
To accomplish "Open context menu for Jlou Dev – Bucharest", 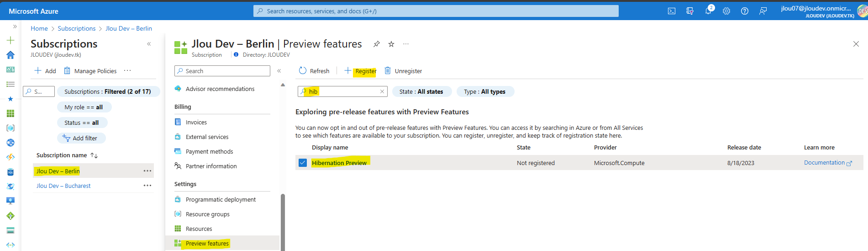I will click(x=147, y=186).
